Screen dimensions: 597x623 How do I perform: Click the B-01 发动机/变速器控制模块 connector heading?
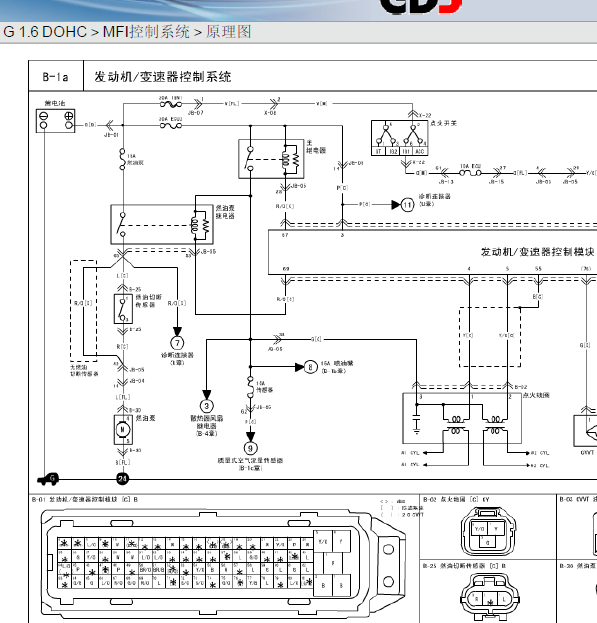pyautogui.click(x=85, y=499)
